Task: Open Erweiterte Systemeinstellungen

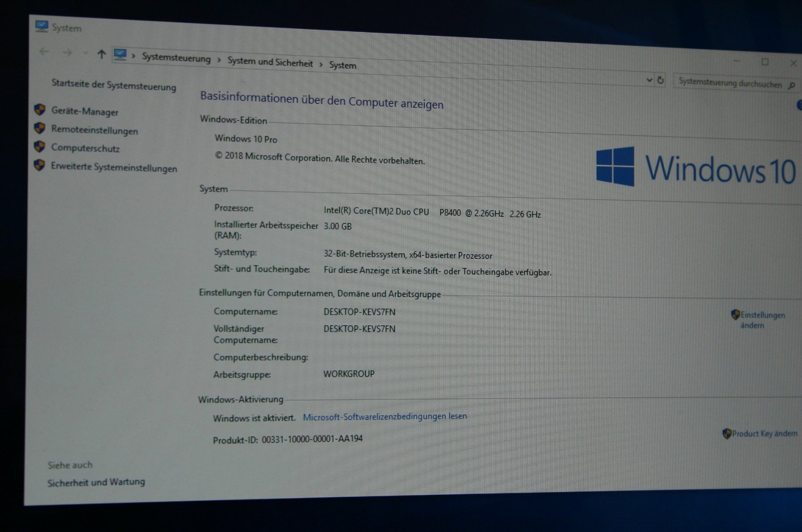Action: [114, 167]
